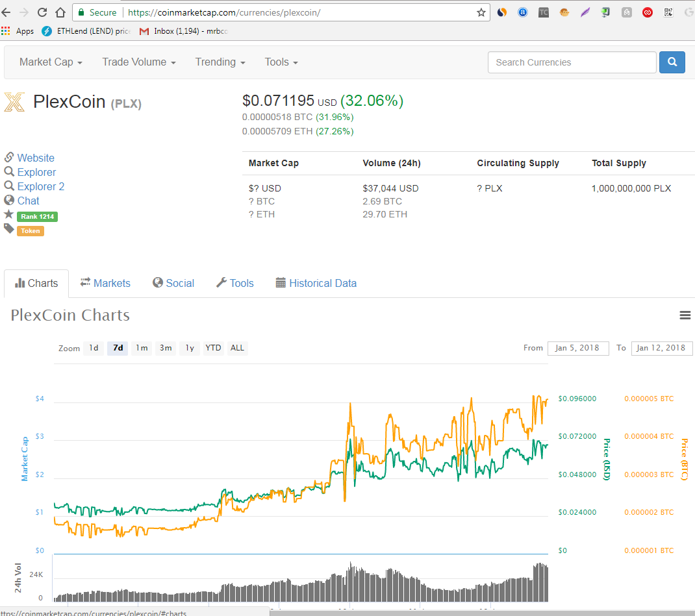Edit the To date Jan 12, 2018
Screen dimensions: 695x616
(x=662, y=348)
